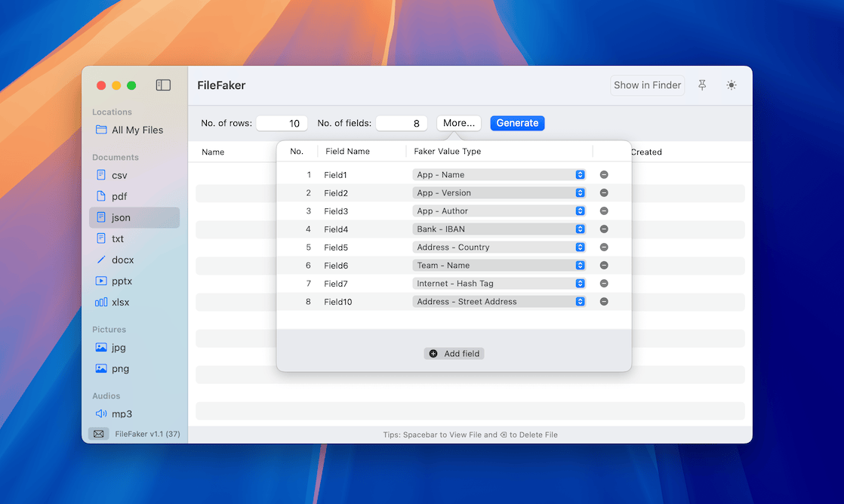
Task: Edit the Field5 name cell
Action: [336, 247]
